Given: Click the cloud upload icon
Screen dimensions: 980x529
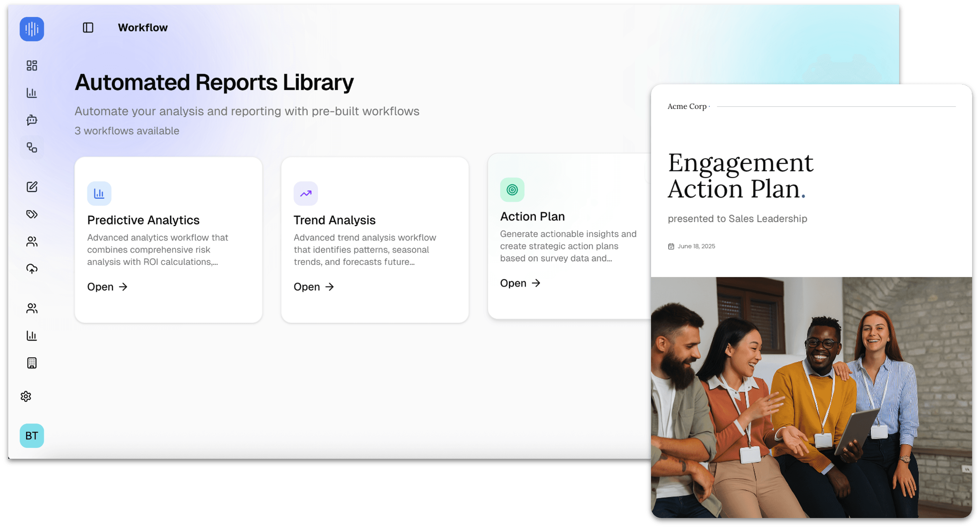Looking at the screenshot, I should pyautogui.click(x=32, y=269).
